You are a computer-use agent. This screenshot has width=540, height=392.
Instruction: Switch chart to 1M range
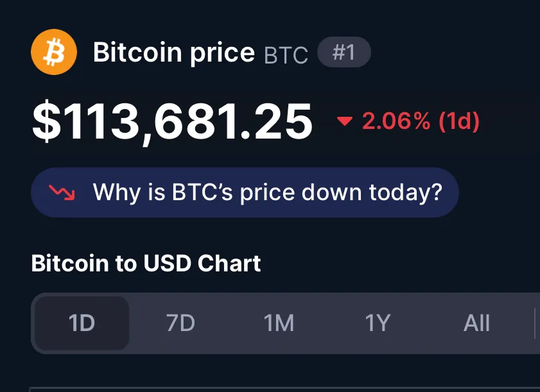[279, 323]
